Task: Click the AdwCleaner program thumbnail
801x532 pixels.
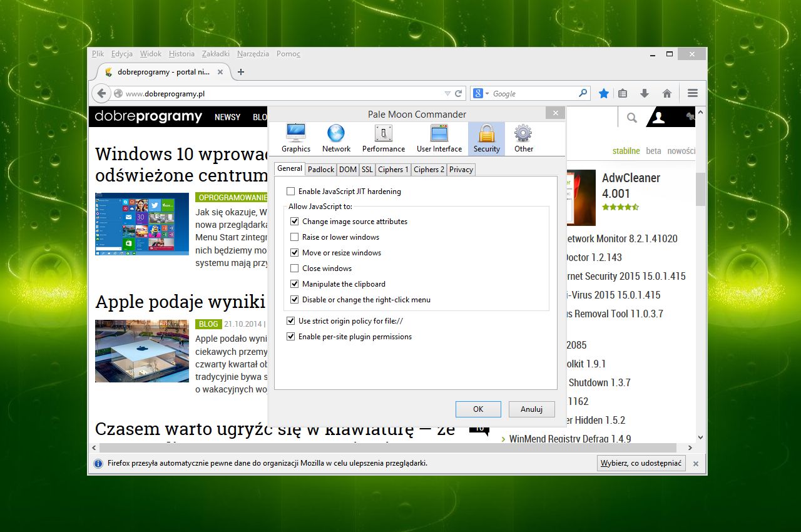Action: click(x=580, y=198)
